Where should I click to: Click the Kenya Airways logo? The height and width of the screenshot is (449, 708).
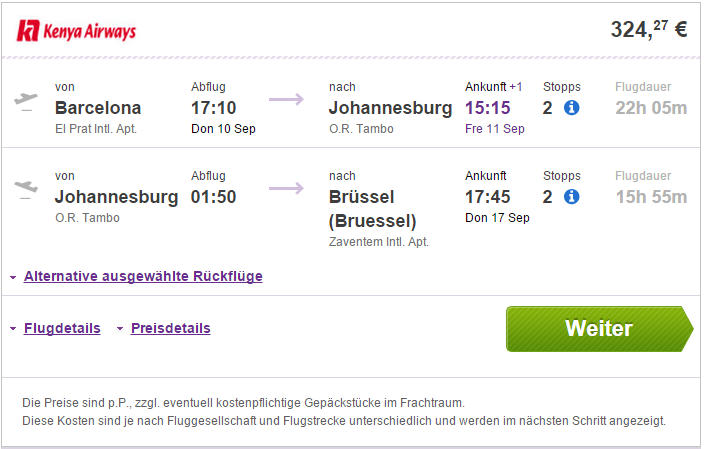click(x=76, y=31)
